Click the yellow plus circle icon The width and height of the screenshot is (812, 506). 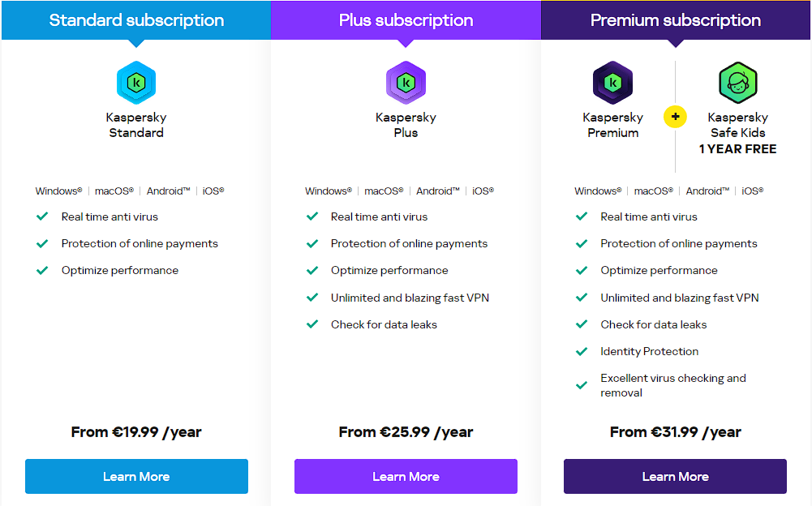click(675, 117)
